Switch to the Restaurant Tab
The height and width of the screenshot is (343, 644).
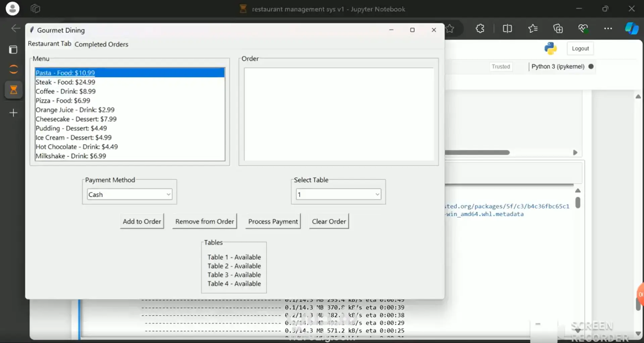click(x=49, y=44)
